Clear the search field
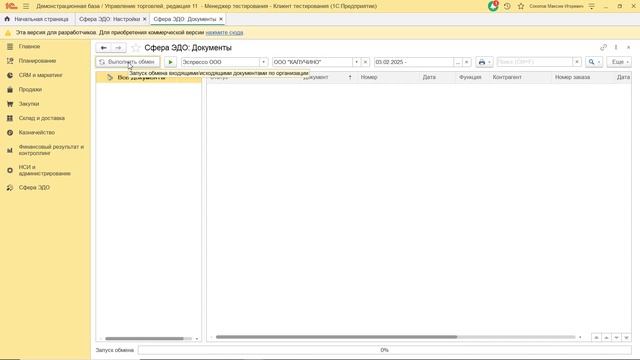640x360 pixels. click(x=577, y=62)
